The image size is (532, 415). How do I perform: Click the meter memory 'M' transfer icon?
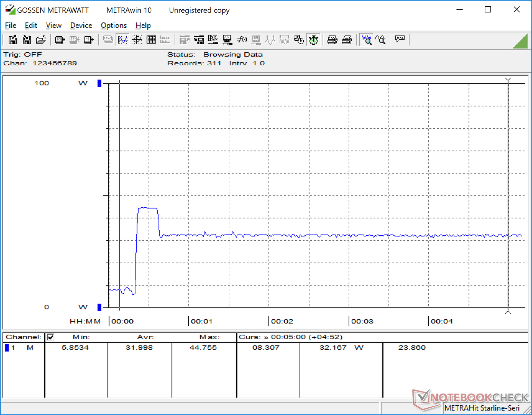[x=89, y=40]
